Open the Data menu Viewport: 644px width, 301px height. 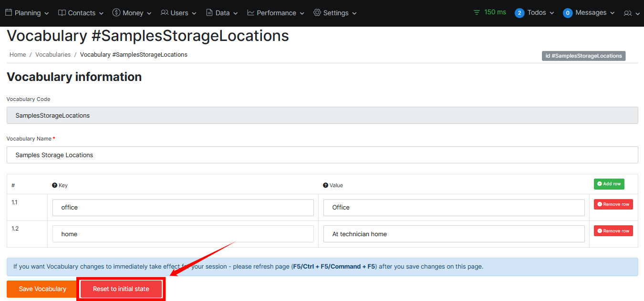click(222, 13)
